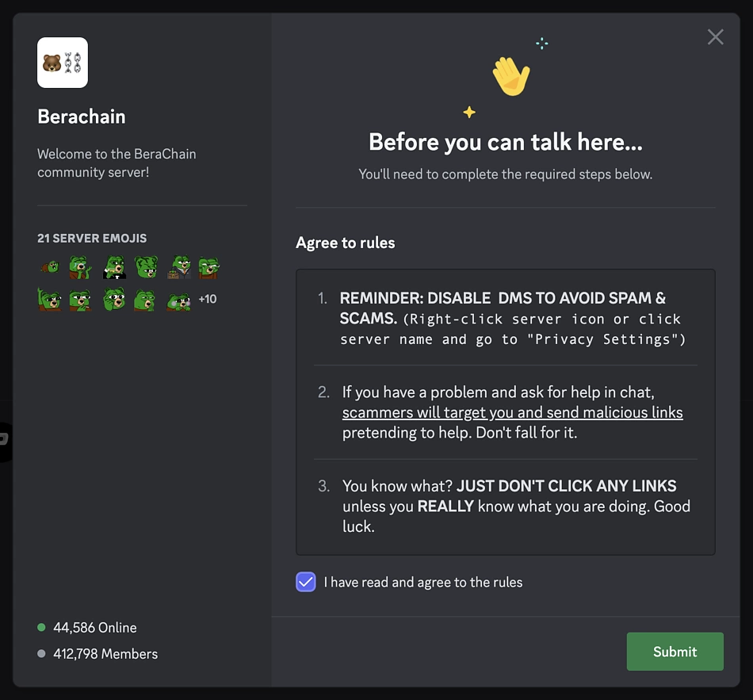Click the "412,798 Members" count
Image resolution: width=753 pixels, height=700 pixels.
coord(105,654)
